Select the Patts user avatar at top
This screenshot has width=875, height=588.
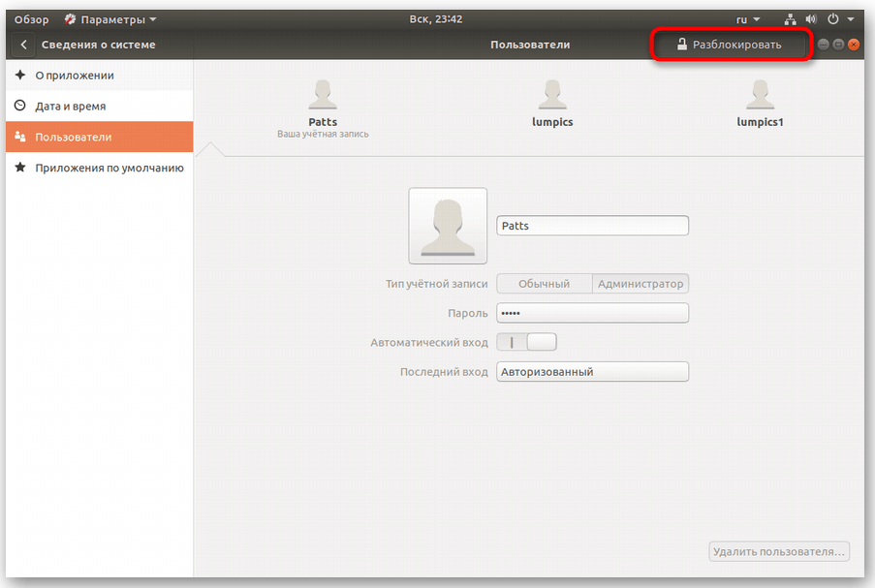(x=323, y=96)
